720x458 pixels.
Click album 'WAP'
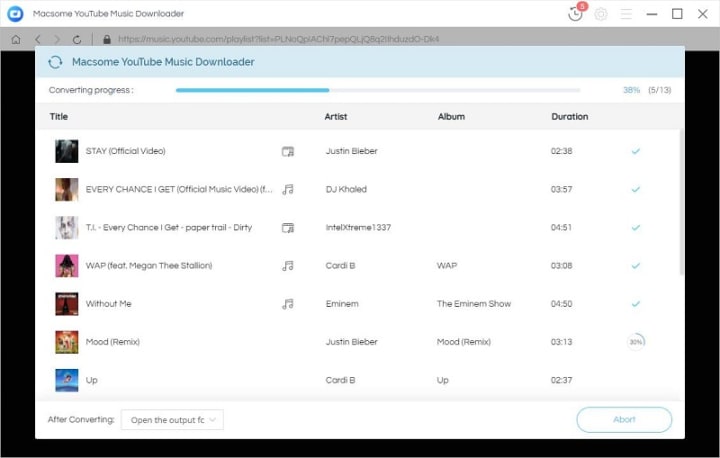click(447, 266)
